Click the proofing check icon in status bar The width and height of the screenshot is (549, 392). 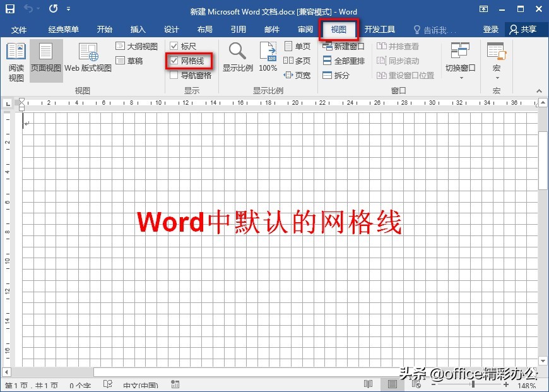coord(108,384)
